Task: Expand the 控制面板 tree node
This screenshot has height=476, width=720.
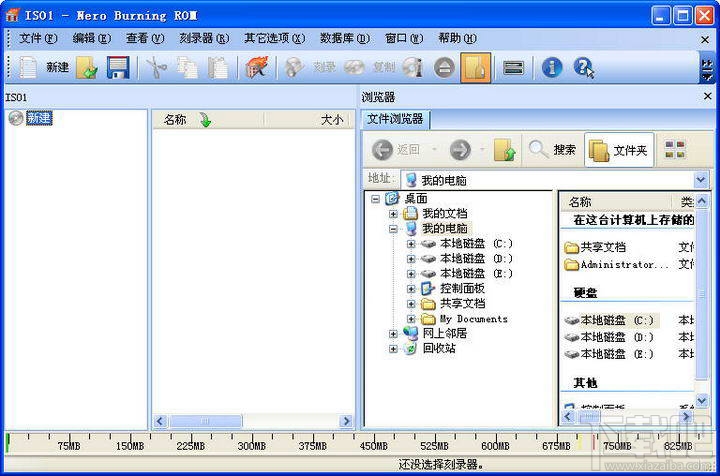Action: tap(411, 289)
